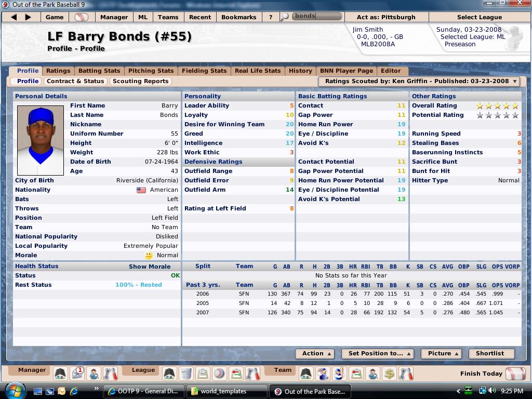Click the Shortlist button
The height and width of the screenshot is (399, 532).
[491, 353]
